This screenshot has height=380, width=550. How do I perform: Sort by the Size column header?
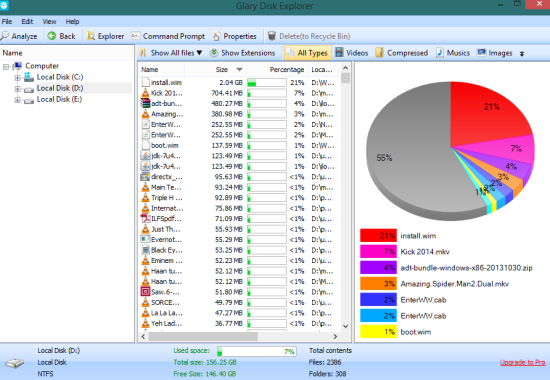pos(222,69)
